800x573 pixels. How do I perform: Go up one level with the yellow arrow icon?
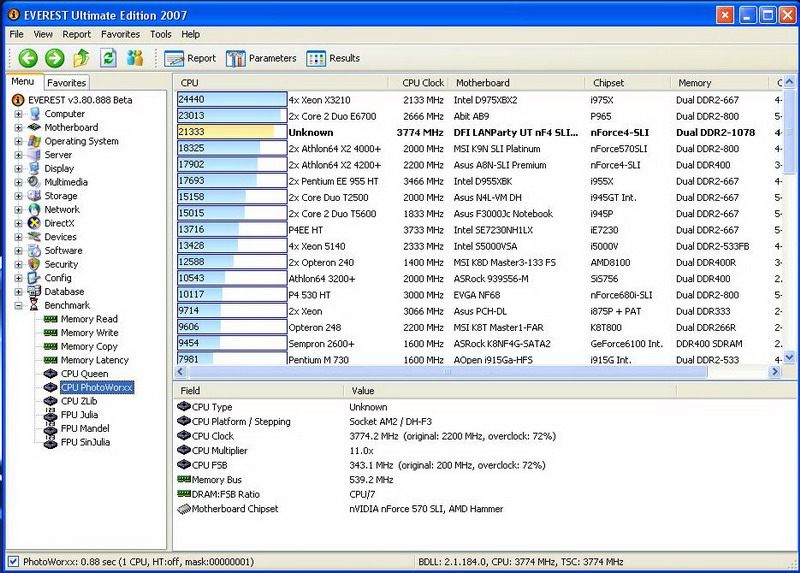(x=81, y=58)
